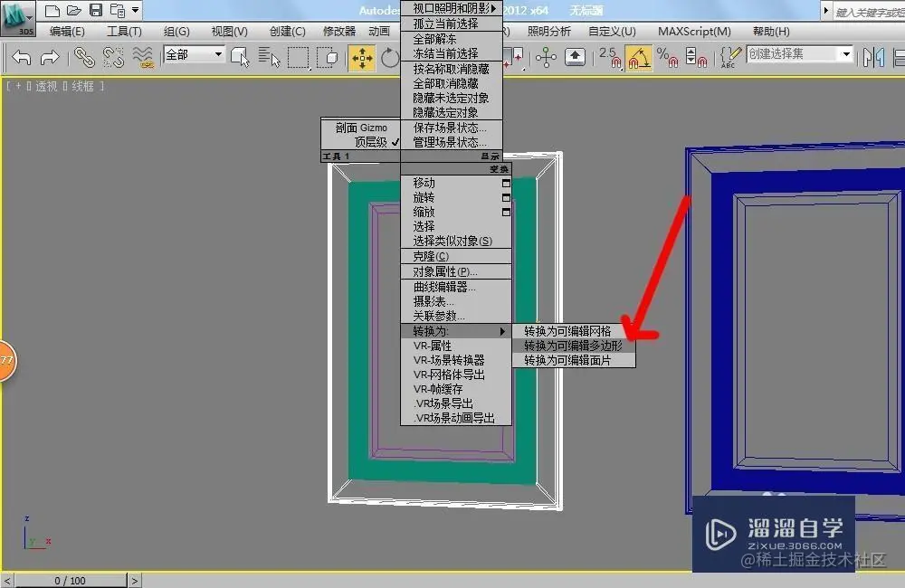
Task: Click the Redo arrow icon
Action: 49,57
